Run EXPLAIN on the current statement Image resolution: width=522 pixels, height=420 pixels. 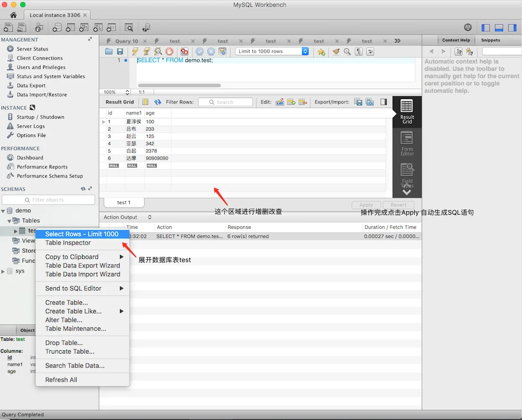tap(158, 52)
